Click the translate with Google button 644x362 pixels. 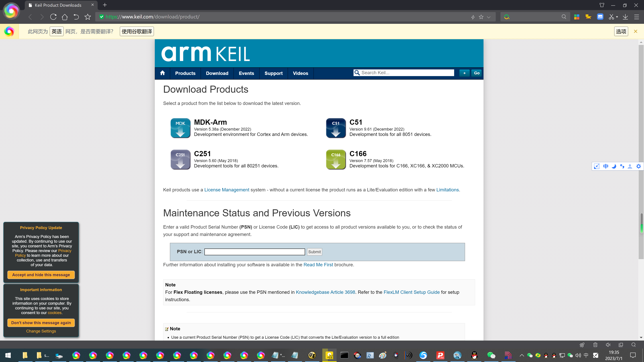[137, 32]
